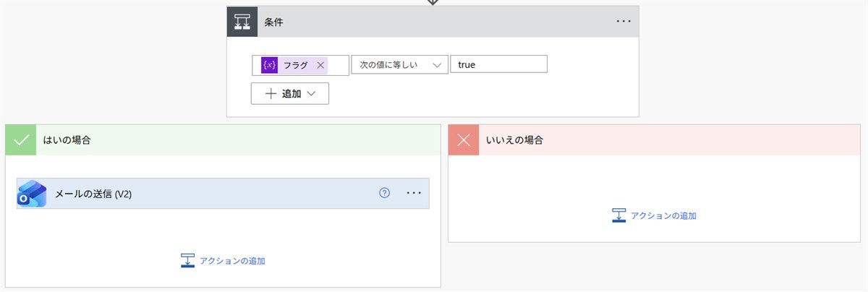Click the red X icon of いいえの場合

(464, 140)
